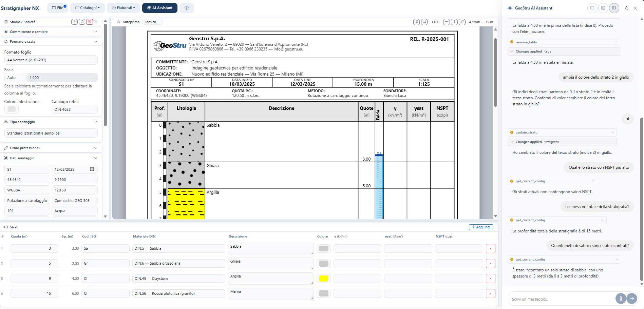Delete the Studio / Società data with trash icon
This screenshot has width=644, height=309.
pos(90,22)
